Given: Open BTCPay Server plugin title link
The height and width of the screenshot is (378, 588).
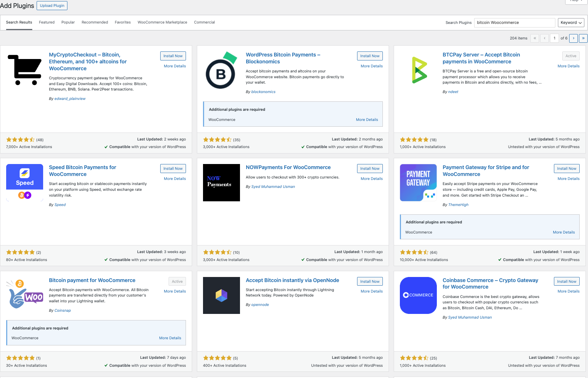Looking at the screenshot, I should pyautogui.click(x=481, y=58).
